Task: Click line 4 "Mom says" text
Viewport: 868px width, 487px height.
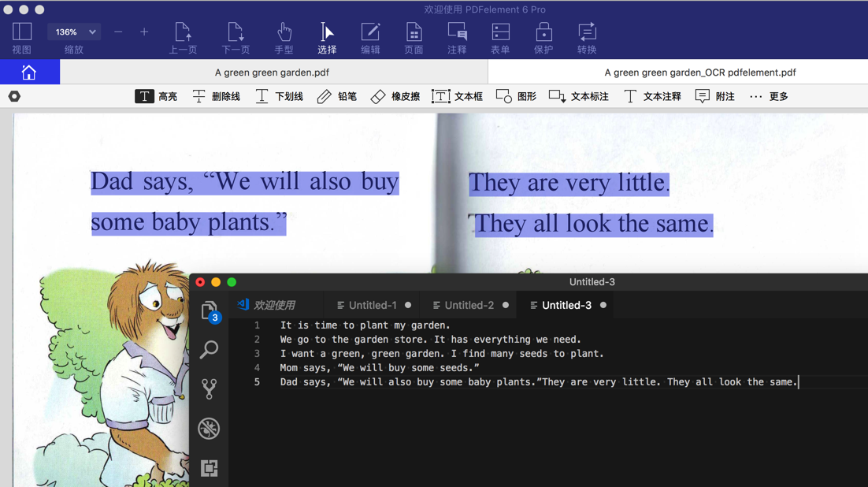Action: (x=303, y=368)
